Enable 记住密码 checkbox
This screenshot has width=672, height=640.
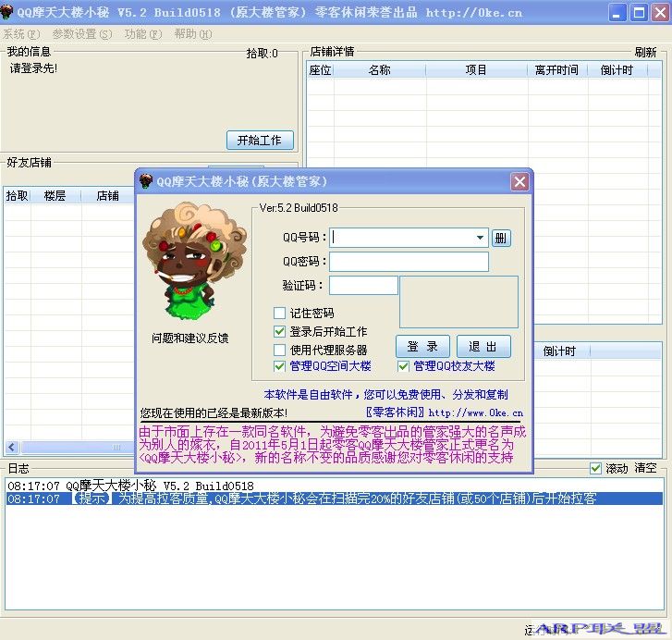point(279,313)
